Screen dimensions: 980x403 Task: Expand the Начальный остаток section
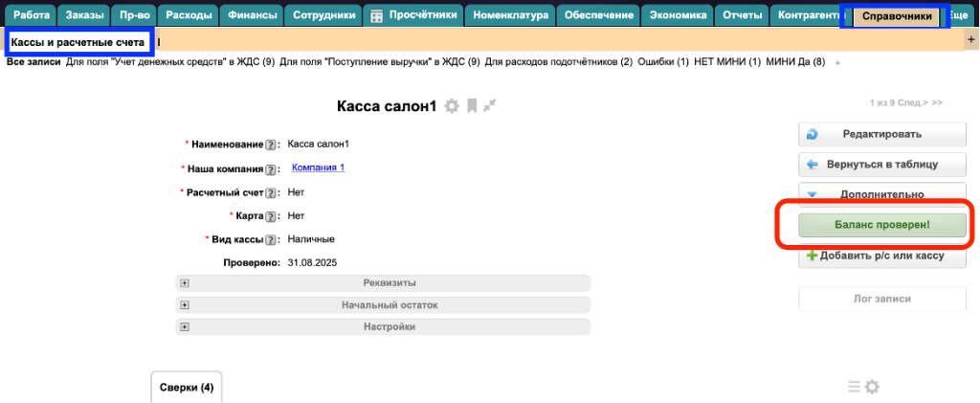click(185, 304)
